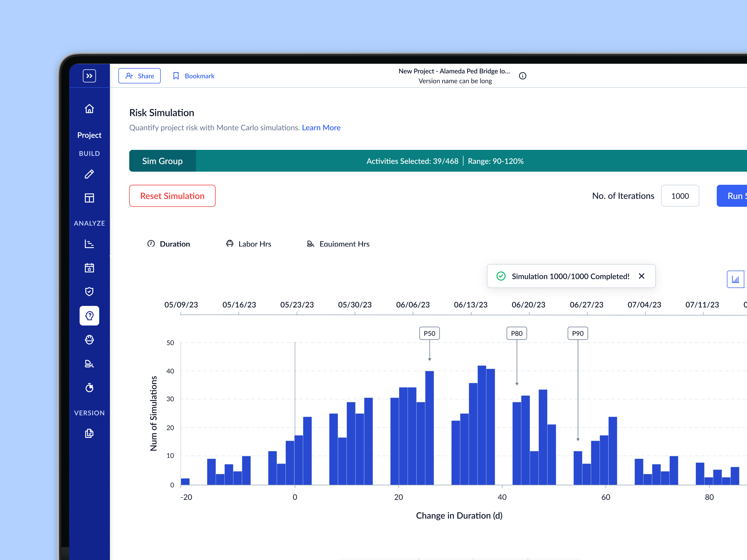This screenshot has width=747, height=560.
Task: Bookmark this project version
Action: click(x=194, y=76)
